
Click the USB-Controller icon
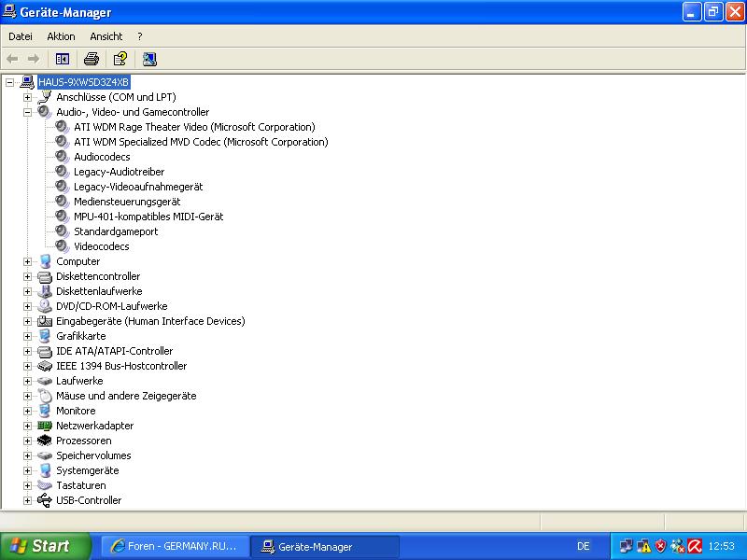point(45,500)
